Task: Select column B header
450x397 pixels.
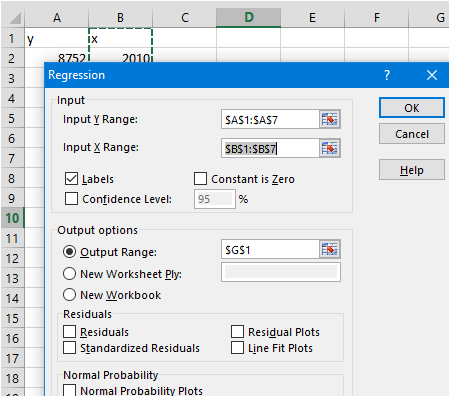Action: 120,18
